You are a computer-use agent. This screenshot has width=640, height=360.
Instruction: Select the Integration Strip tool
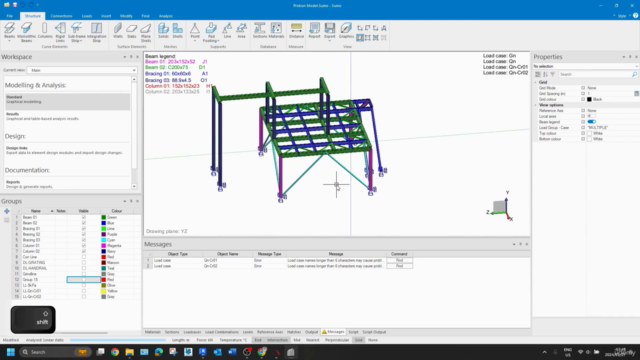[x=96, y=32]
